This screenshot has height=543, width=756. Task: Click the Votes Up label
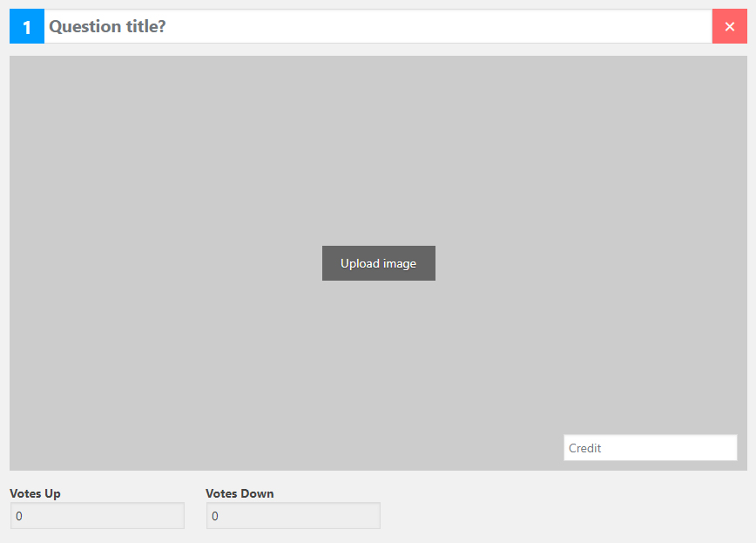point(35,493)
